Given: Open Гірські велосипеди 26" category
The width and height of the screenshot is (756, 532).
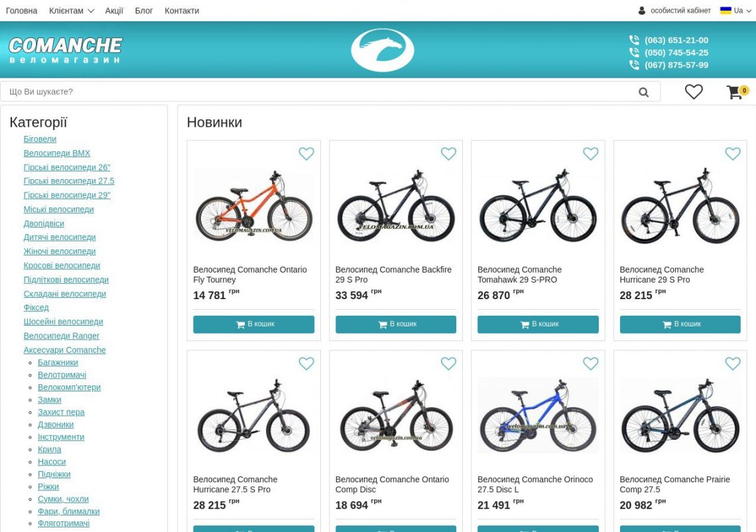Looking at the screenshot, I should (67, 167).
